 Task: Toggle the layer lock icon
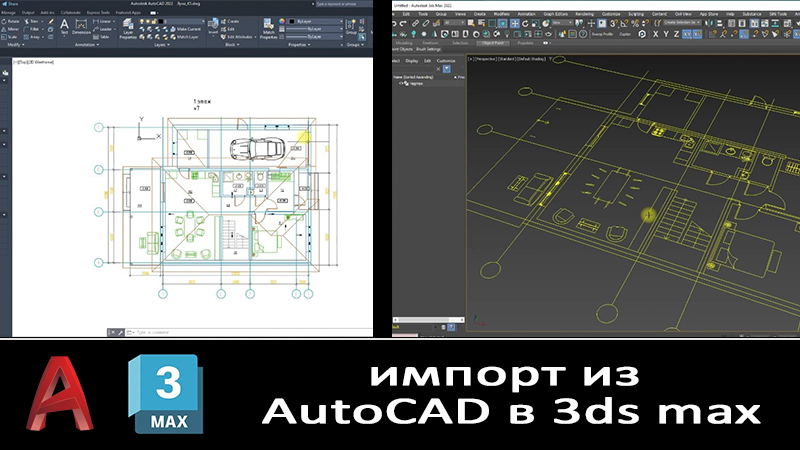[x=154, y=21]
